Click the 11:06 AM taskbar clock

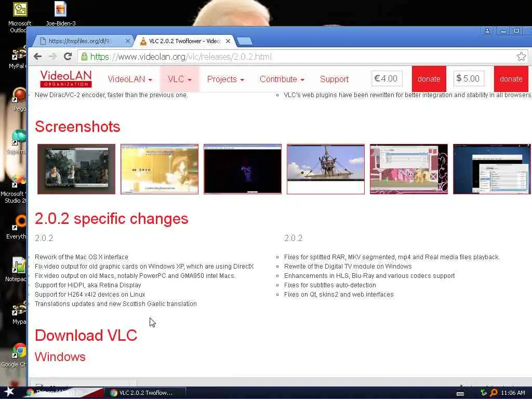[513, 393]
